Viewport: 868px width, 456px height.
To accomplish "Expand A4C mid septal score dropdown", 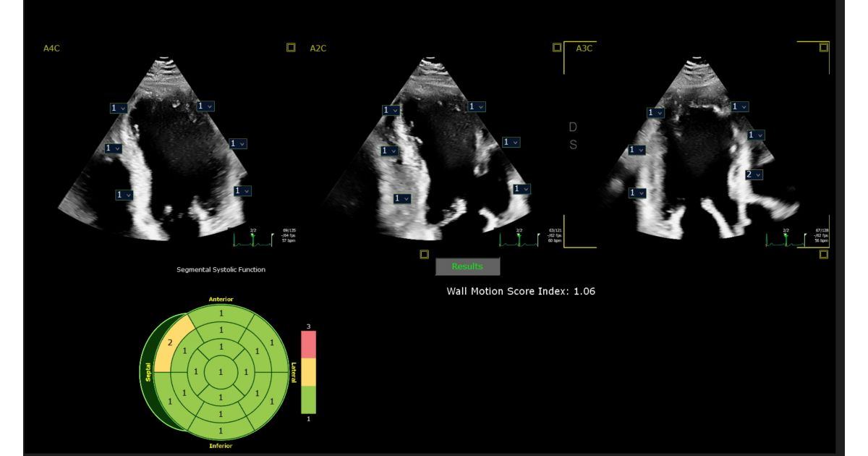I will point(114,148).
